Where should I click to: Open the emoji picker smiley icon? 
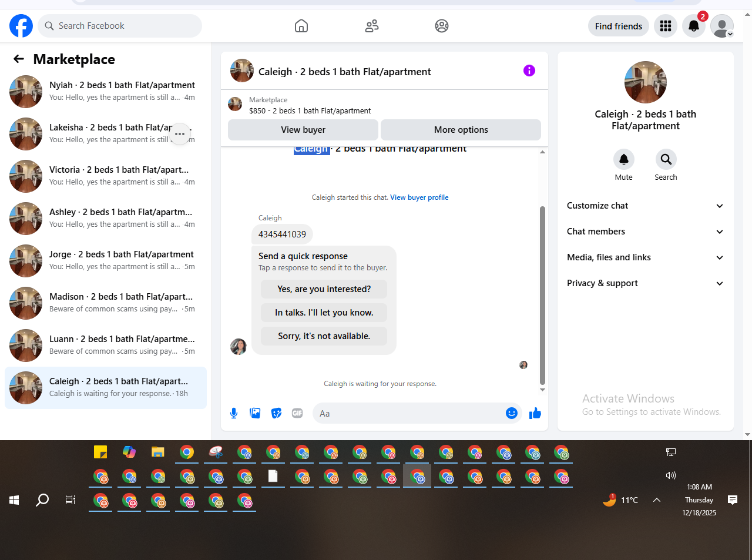click(512, 413)
